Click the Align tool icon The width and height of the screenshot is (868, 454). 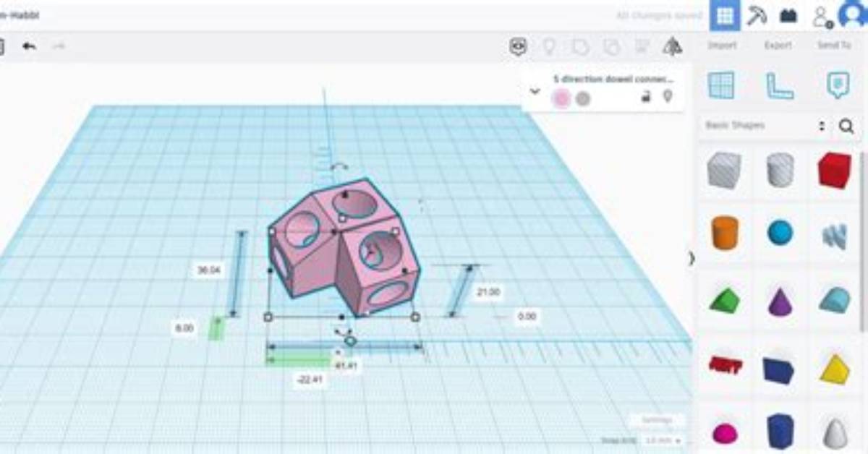point(642,47)
